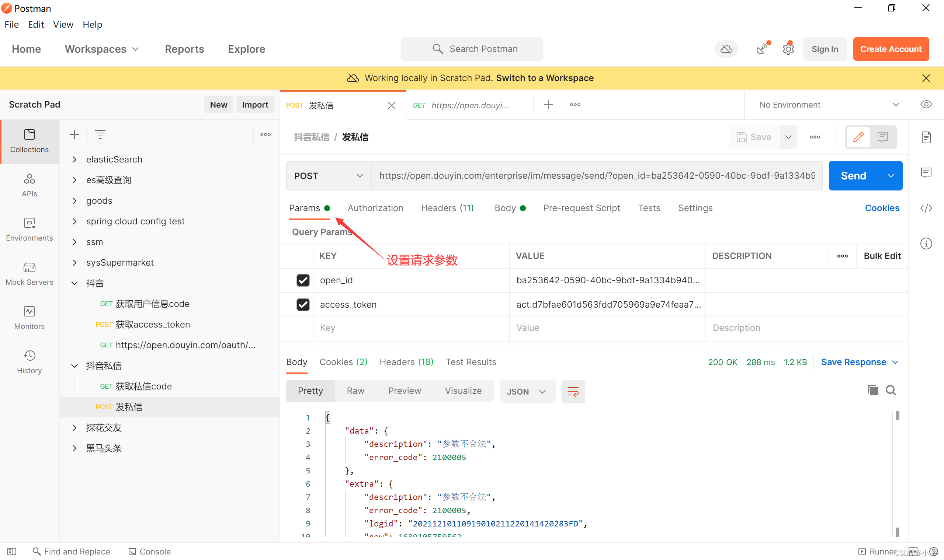This screenshot has width=944, height=560.
Task: Open the Mock Servers sidebar panel
Action: [x=29, y=274]
